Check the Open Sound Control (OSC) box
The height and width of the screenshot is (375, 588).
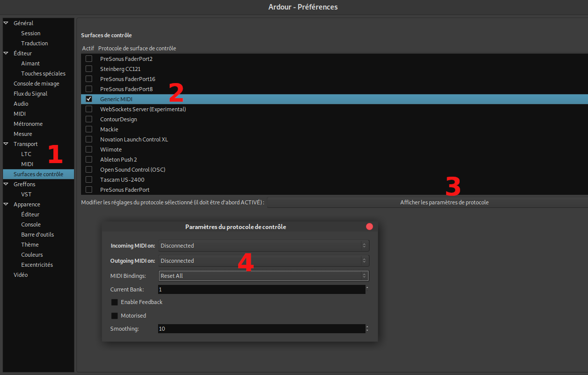tap(89, 170)
